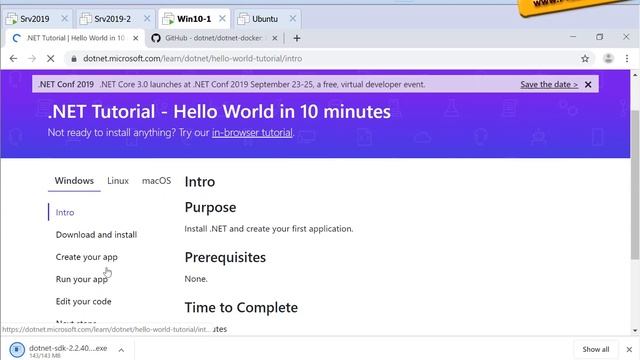Viewport: 640px width, 360px height.
Task: Click the Purpose heading
Action: tap(210, 208)
